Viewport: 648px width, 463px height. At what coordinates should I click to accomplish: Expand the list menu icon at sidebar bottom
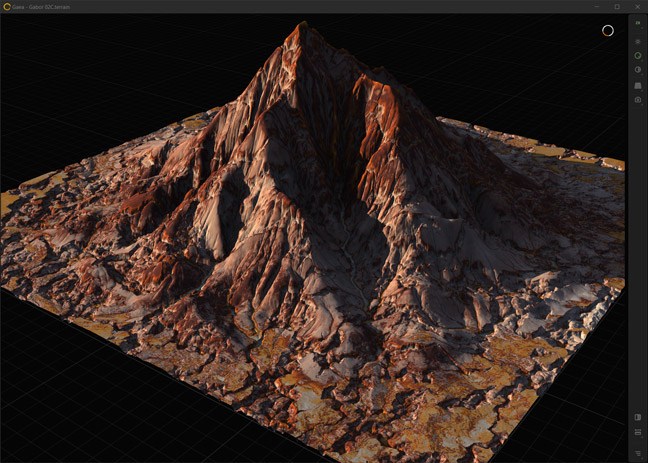point(638,453)
